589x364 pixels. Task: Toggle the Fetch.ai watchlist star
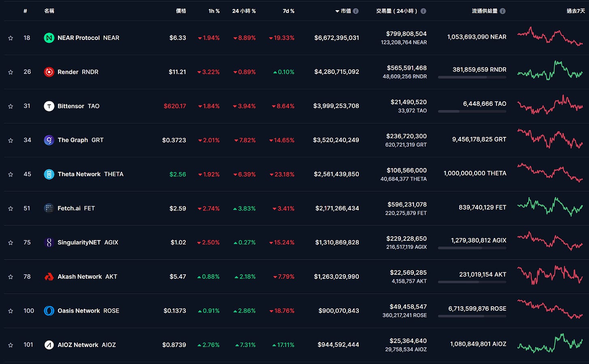(11, 208)
